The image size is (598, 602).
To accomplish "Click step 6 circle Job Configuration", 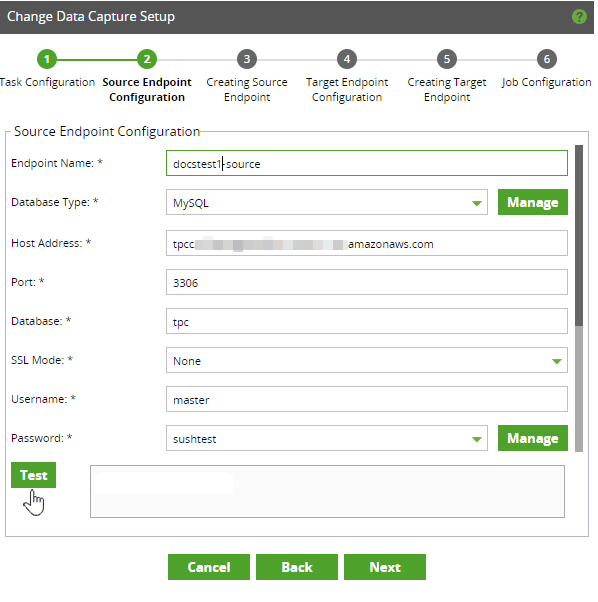I will [x=547, y=59].
